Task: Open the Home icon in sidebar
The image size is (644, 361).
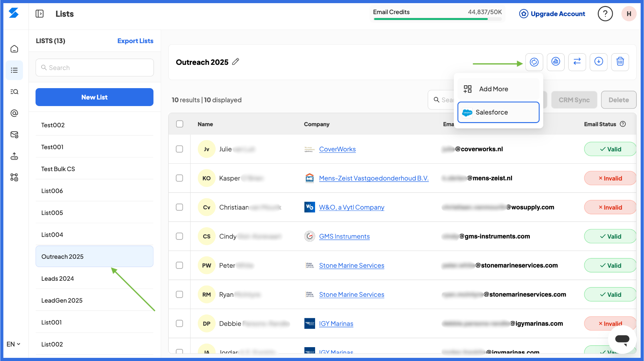Action: pyautogui.click(x=14, y=49)
